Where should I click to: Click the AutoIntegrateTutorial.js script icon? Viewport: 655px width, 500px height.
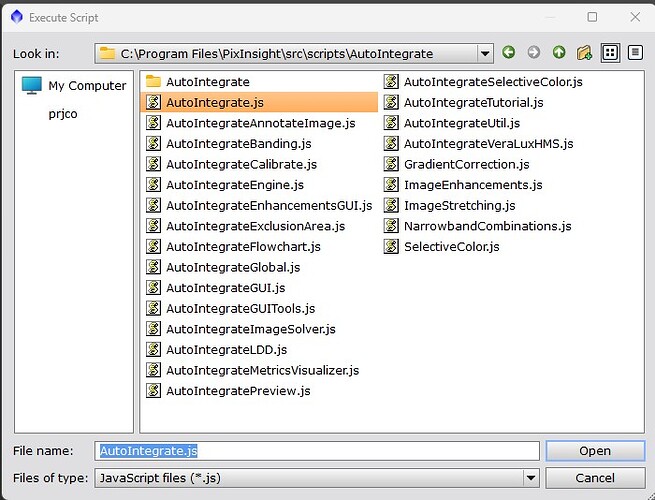pyautogui.click(x=391, y=102)
